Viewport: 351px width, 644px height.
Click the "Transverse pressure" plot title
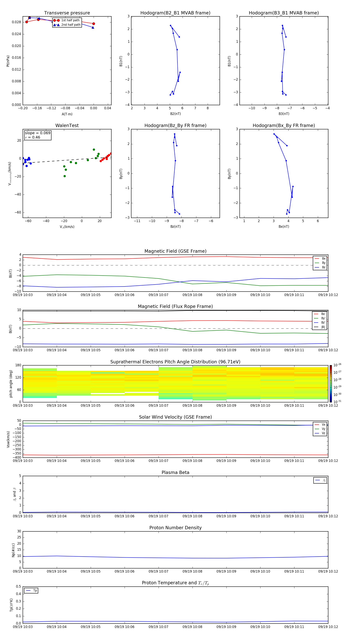click(67, 13)
